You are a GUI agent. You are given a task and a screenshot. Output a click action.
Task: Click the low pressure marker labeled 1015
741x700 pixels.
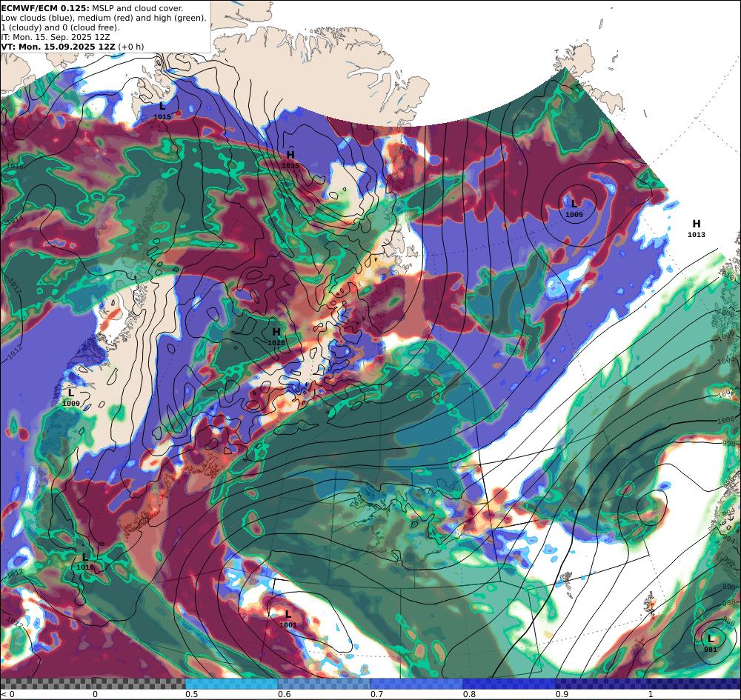pos(162,111)
